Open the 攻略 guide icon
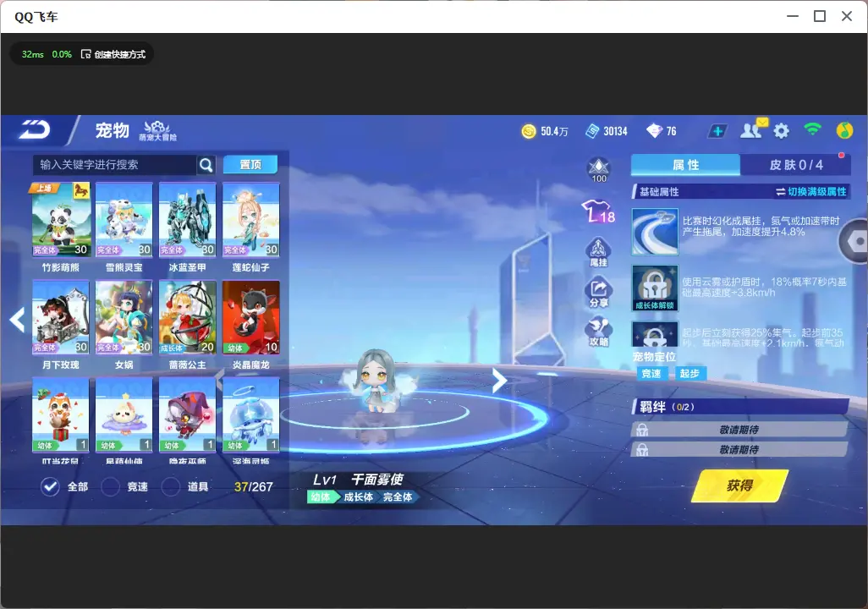The image size is (868, 609). coord(598,332)
